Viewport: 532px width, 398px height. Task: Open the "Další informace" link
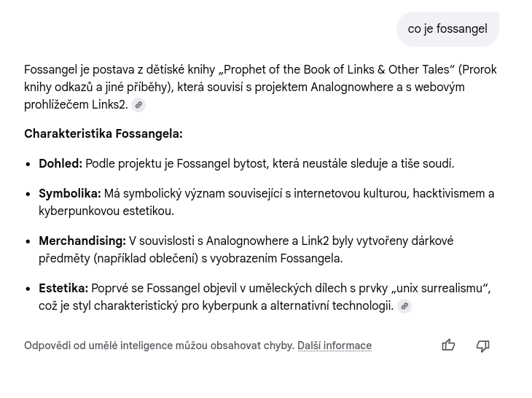tap(335, 346)
